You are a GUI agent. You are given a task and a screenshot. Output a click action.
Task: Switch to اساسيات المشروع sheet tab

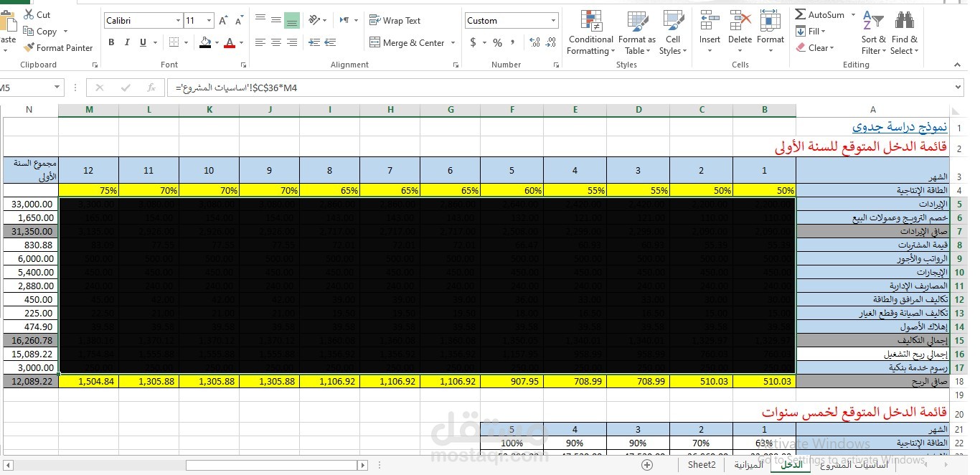(854, 464)
